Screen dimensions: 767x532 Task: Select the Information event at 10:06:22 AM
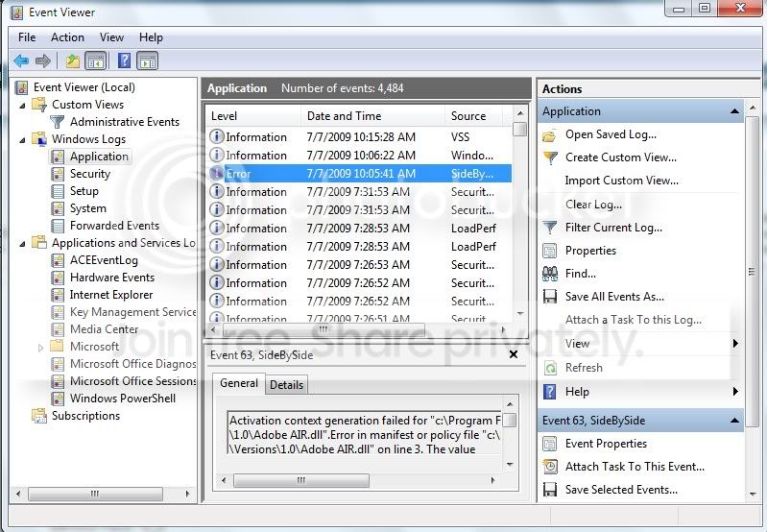360,156
